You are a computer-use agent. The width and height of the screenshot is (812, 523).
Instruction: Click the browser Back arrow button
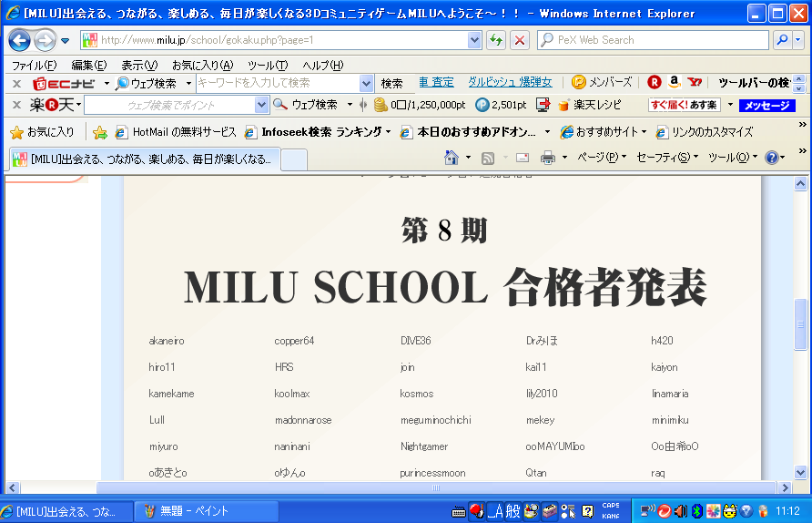click(19, 40)
